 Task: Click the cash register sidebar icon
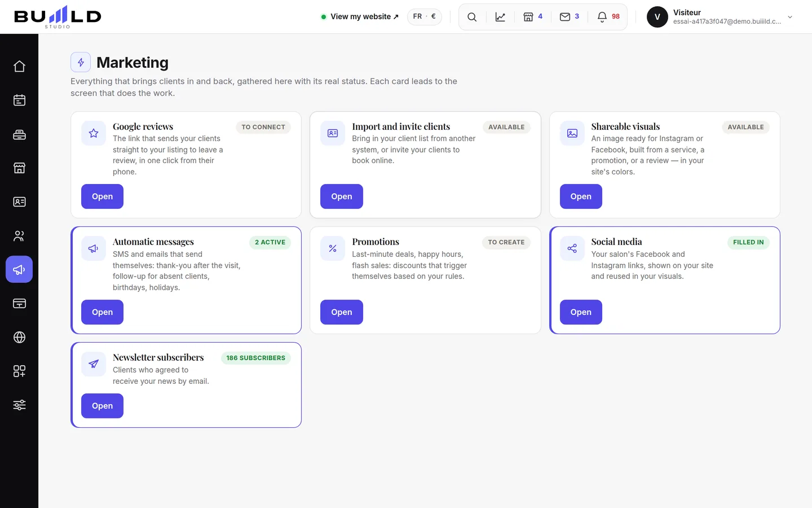click(19, 134)
